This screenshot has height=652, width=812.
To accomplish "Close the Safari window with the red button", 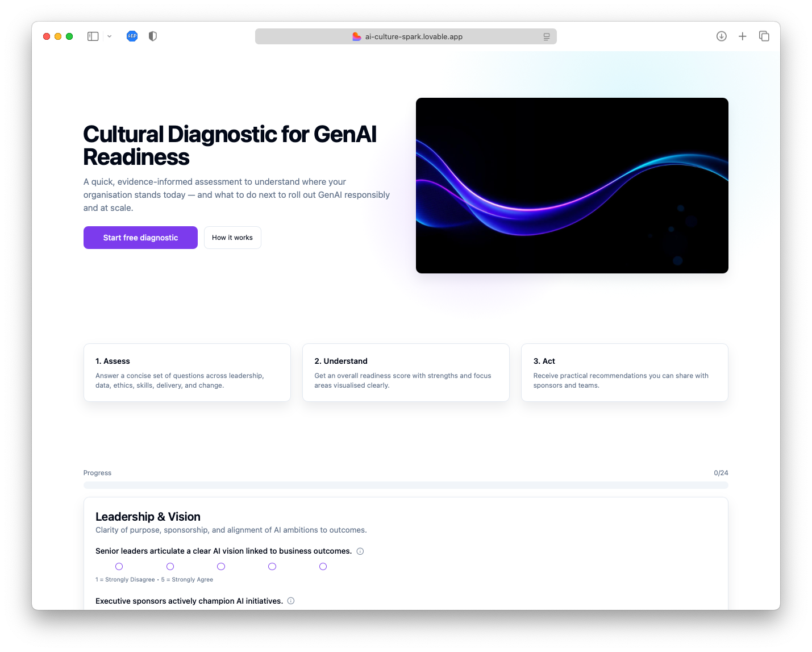I will click(47, 36).
